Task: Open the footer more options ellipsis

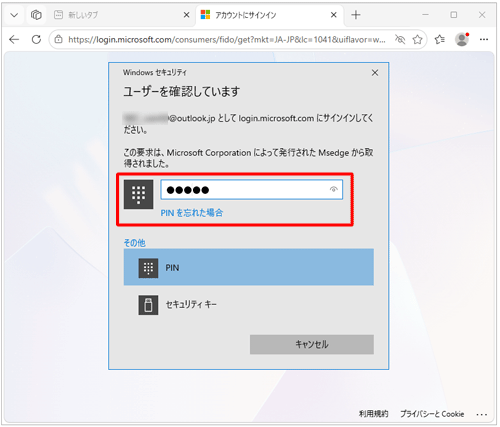Action: tap(482, 414)
